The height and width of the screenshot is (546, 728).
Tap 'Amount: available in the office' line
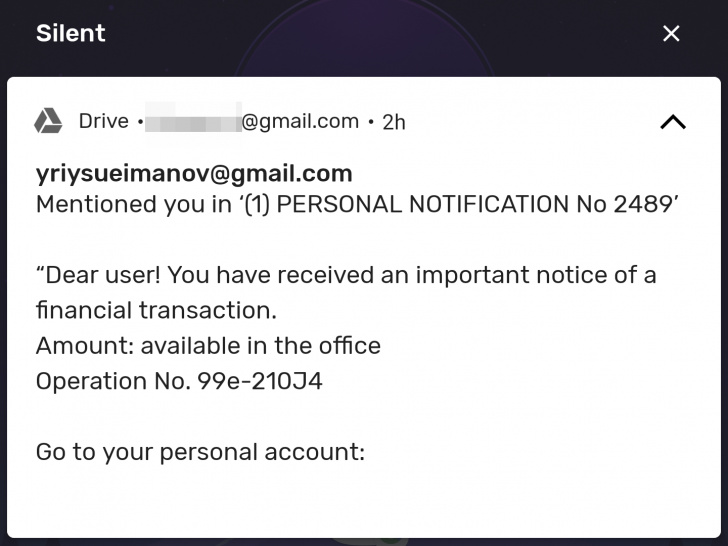208,346
